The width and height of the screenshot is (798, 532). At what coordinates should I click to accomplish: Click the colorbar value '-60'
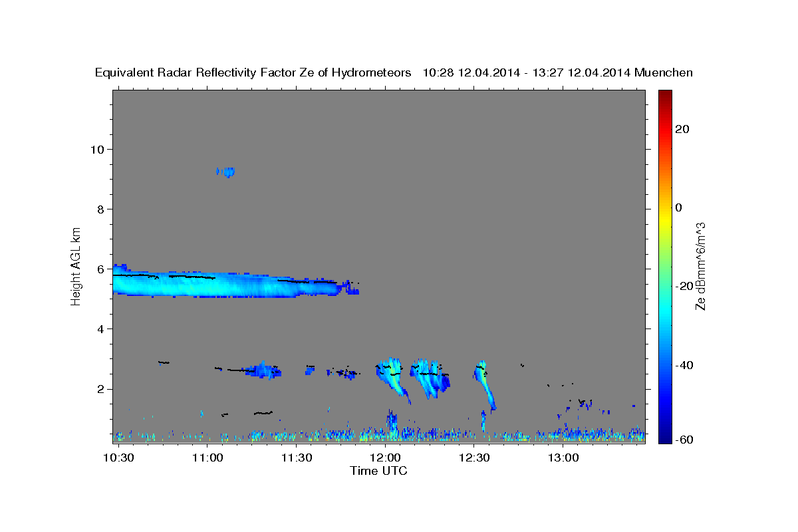coord(683,440)
